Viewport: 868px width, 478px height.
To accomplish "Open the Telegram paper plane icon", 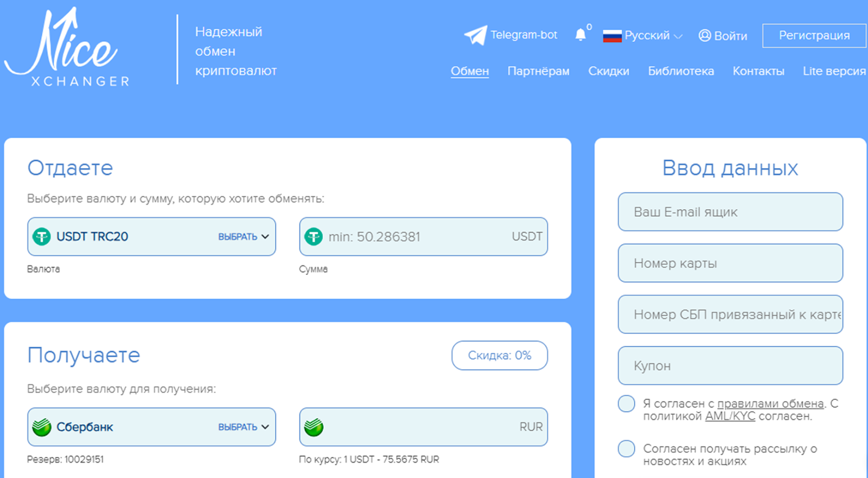I will point(476,35).
